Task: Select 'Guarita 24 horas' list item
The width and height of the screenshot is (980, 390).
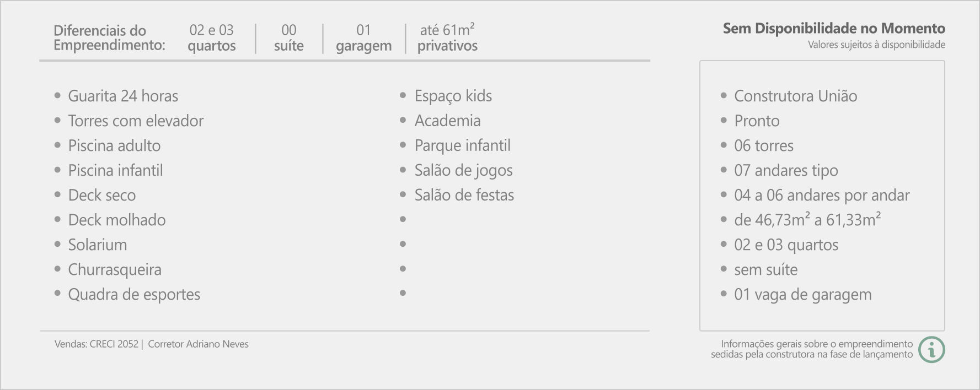Action: (x=123, y=96)
